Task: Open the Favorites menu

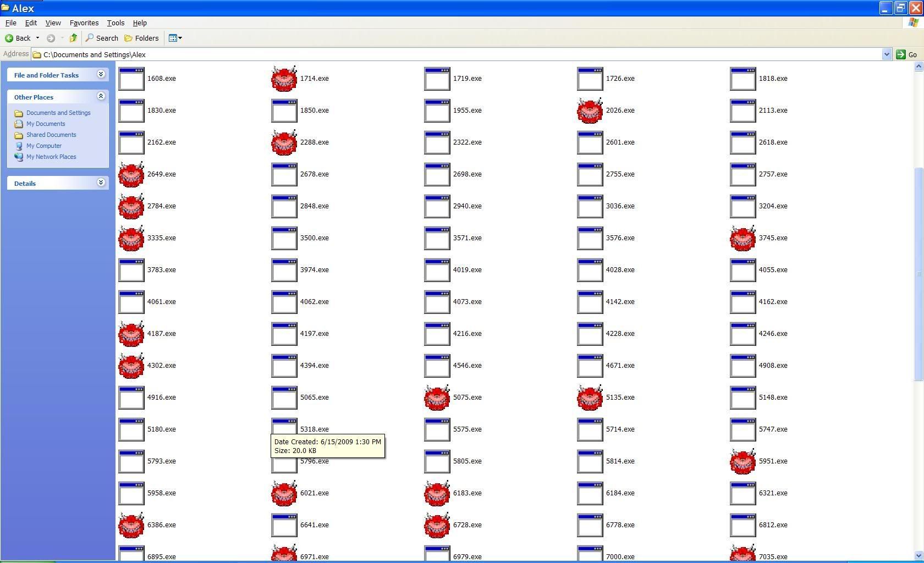Action: point(84,23)
